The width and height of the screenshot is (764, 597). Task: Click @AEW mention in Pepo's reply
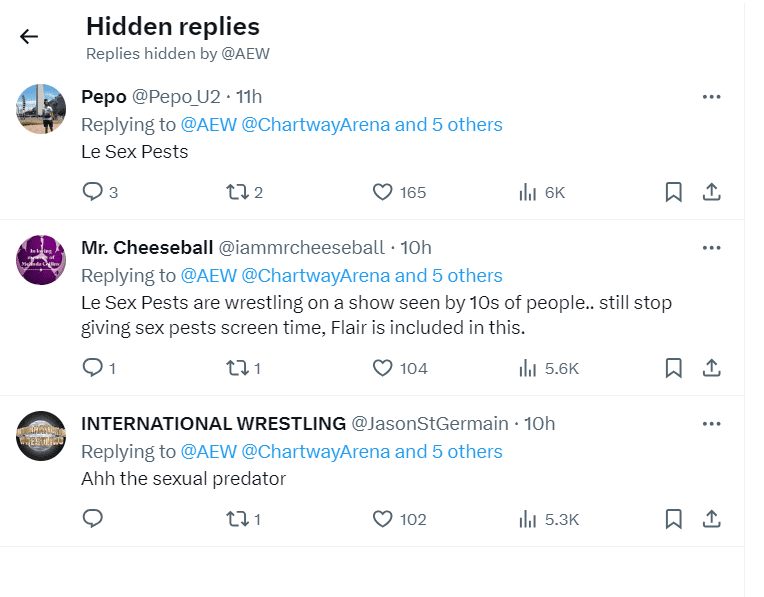(208, 125)
